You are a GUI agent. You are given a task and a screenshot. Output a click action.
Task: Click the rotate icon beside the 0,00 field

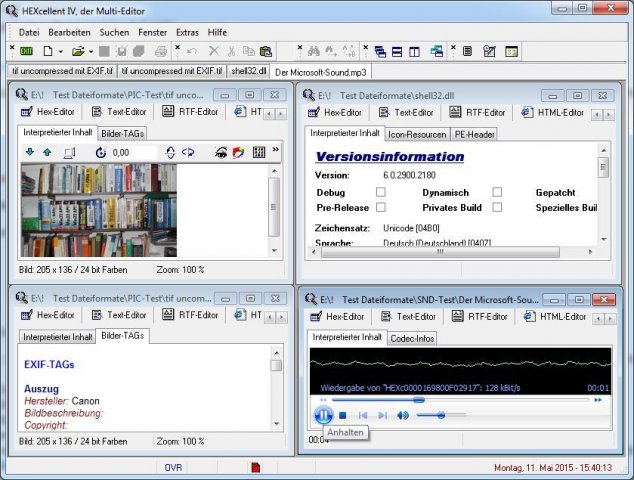tap(101, 152)
